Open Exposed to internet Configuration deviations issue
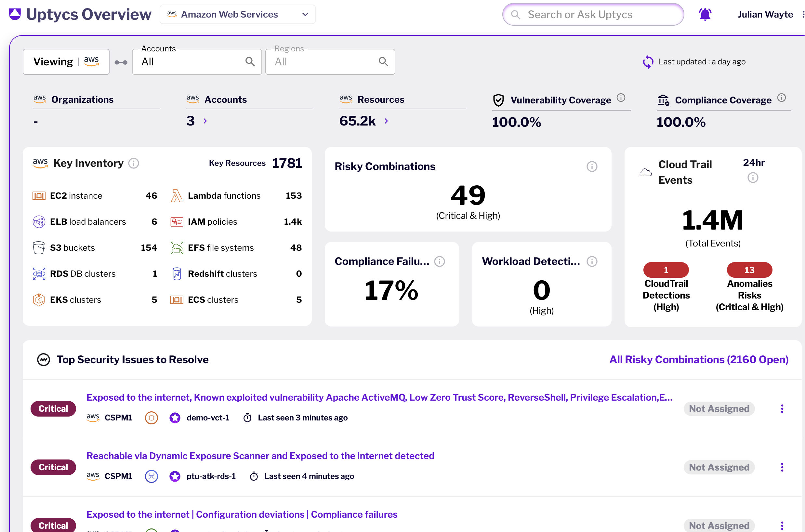This screenshot has height=532, width=805. point(242,515)
